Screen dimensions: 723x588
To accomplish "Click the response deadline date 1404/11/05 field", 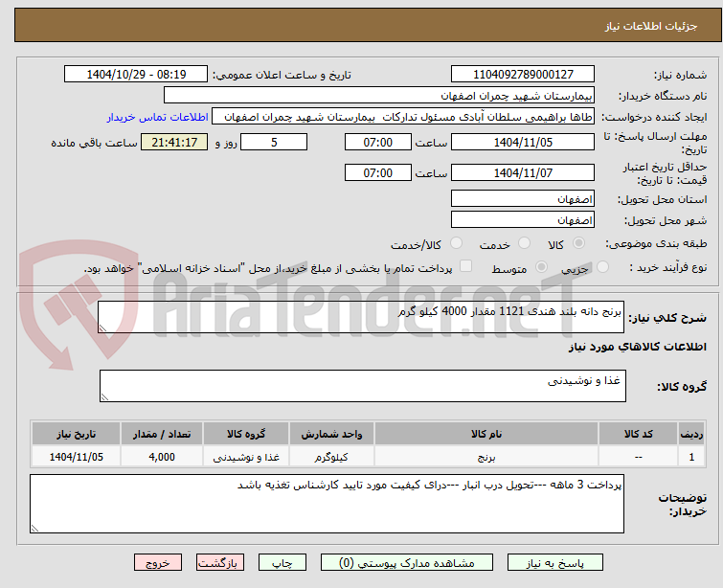I will click(x=523, y=142).
